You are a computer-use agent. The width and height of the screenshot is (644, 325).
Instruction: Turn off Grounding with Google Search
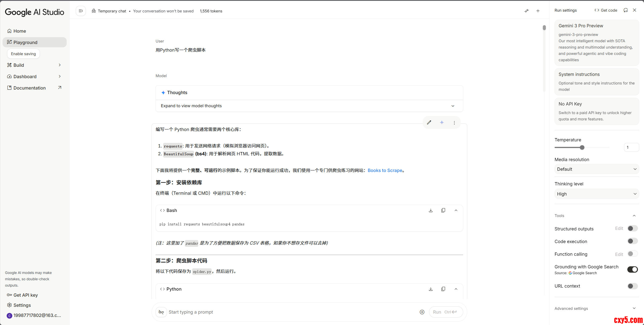(x=633, y=270)
